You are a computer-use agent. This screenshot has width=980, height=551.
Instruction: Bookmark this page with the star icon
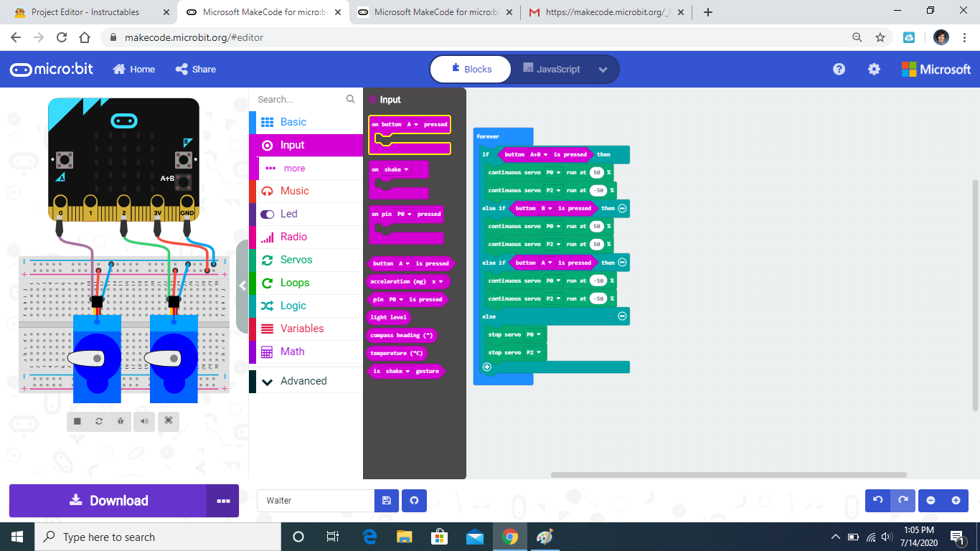tap(880, 37)
